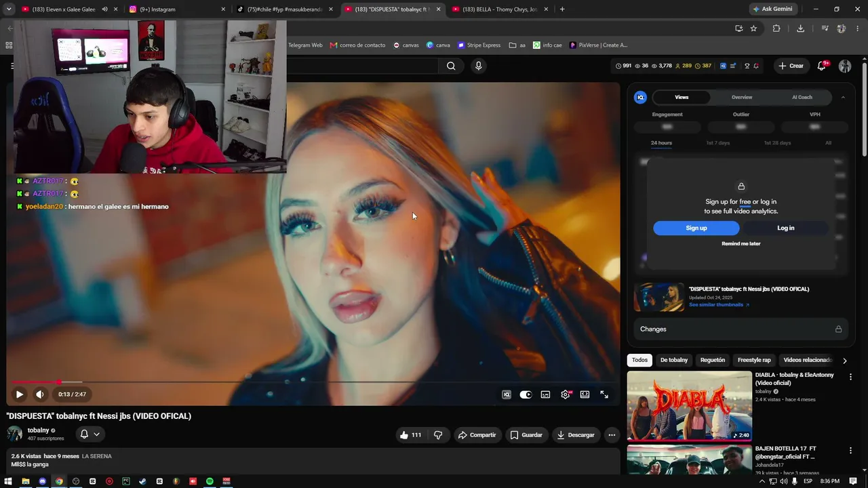Open options menu for BAJEN BOTELLA 17
Viewport: 868px width, 488px height.
pos(850,450)
